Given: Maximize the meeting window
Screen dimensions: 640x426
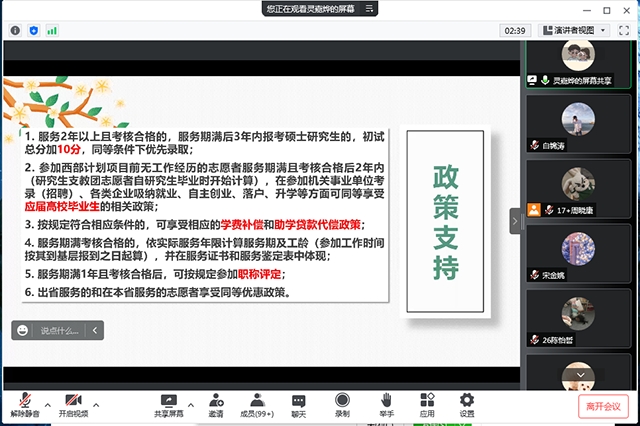Looking at the screenshot, I should (607, 11).
